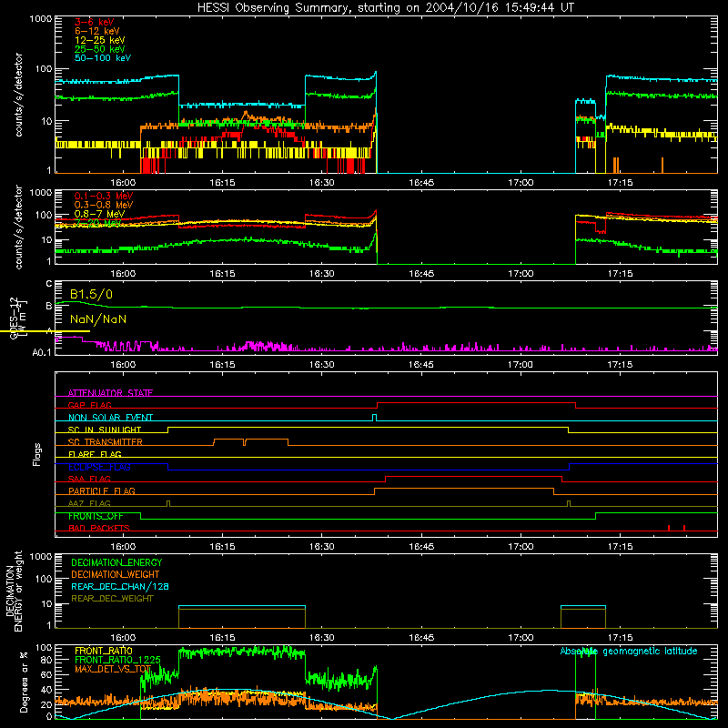Image resolution: width=728 pixels, height=728 pixels.
Task: Click the NaN/NaN label in GOES panel
Action: [x=98, y=319]
